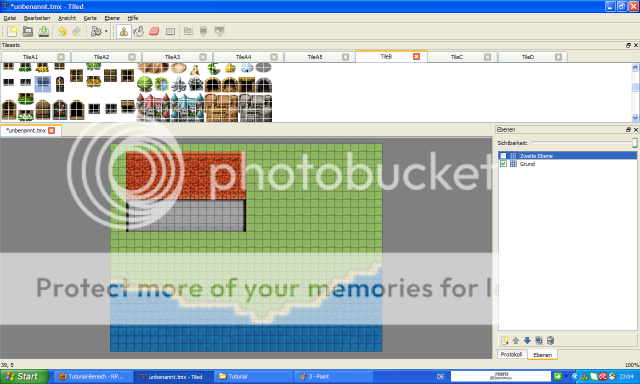Click the Undo toolbar icon
Screen dimensions: 640x384
coord(62,31)
